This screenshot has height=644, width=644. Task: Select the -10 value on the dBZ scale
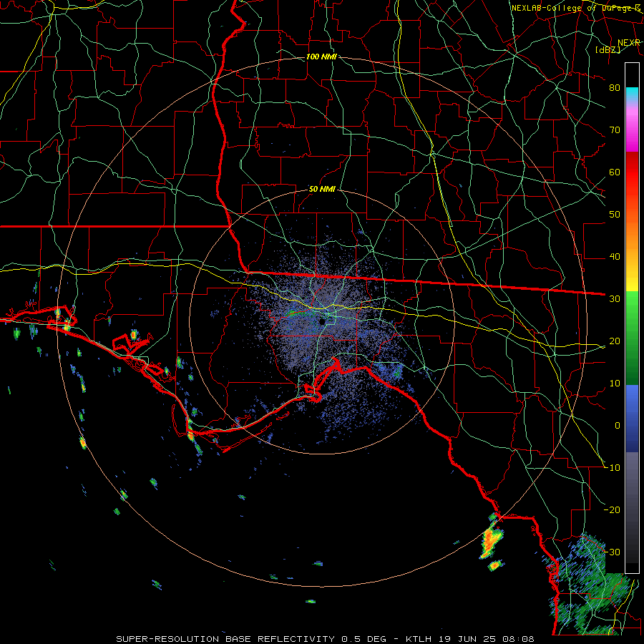click(x=613, y=468)
